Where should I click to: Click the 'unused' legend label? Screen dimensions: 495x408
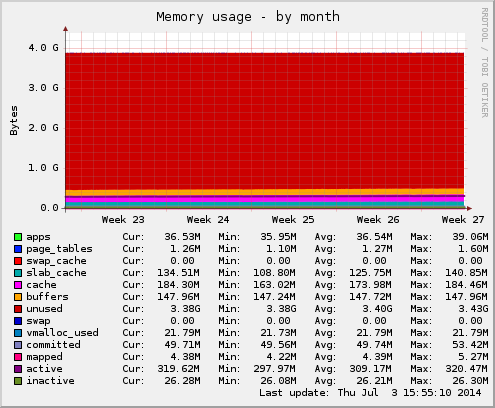tap(44, 309)
